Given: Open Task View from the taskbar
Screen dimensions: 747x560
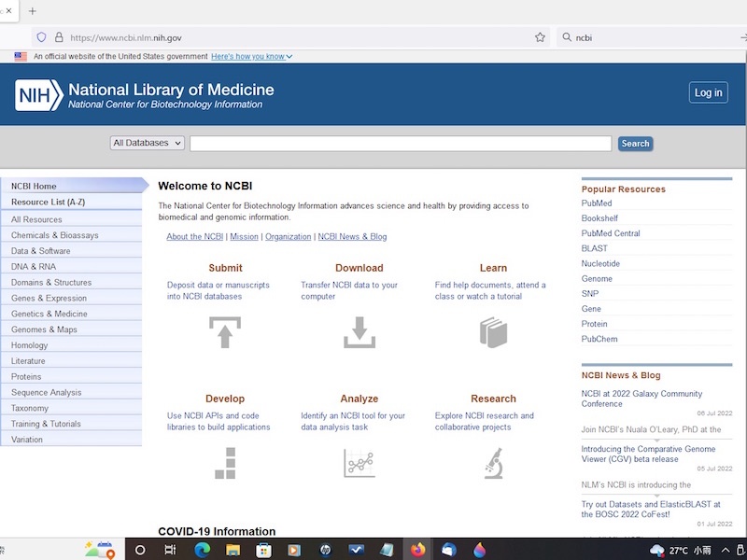Looking at the screenshot, I should [170, 550].
